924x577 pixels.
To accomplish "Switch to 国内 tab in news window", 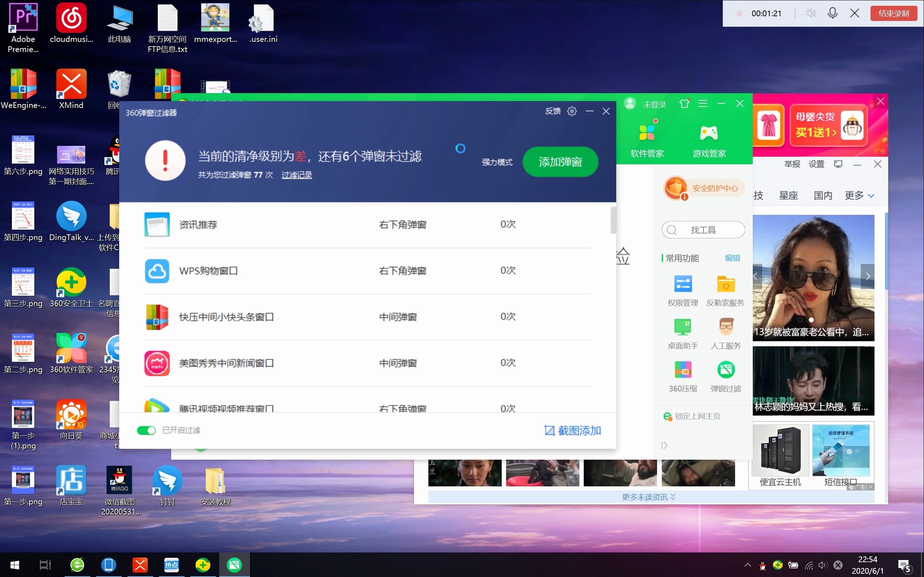I will 823,195.
